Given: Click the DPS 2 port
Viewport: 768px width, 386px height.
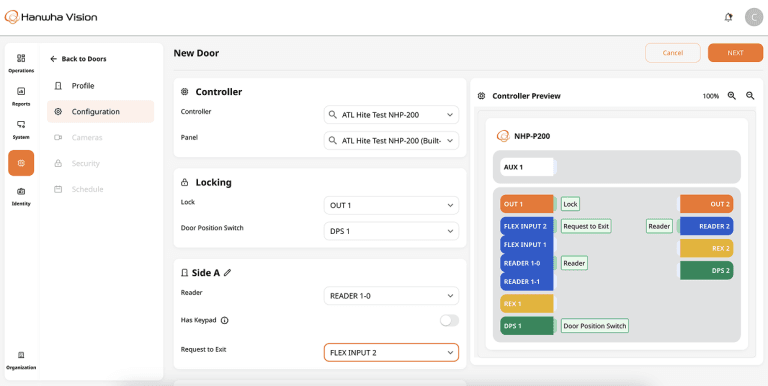Looking at the screenshot, I should (706, 270).
